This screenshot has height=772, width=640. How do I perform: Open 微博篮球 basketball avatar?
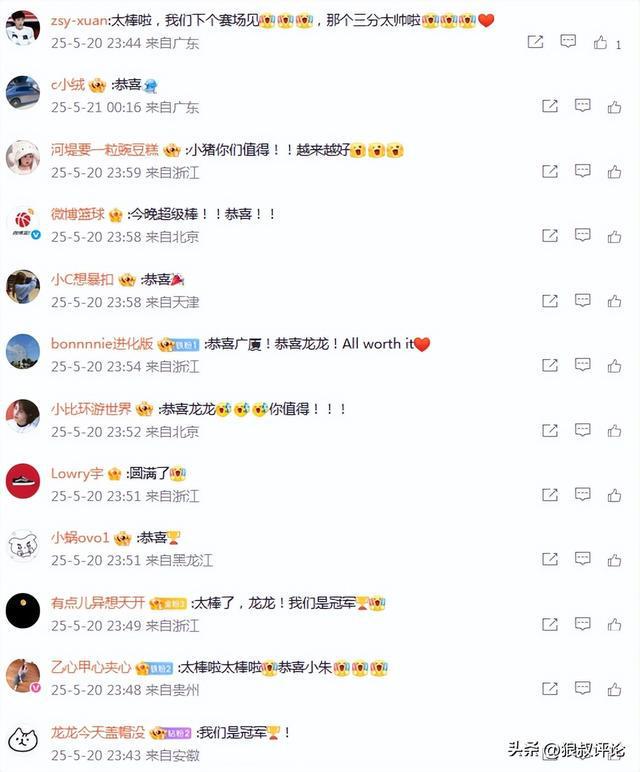tap(23, 222)
